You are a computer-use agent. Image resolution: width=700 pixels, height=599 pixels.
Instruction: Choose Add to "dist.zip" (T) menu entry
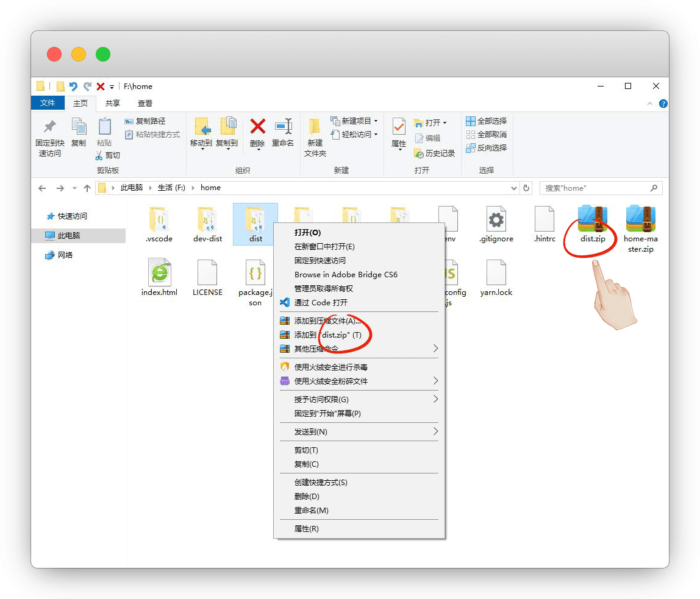pyautogui.click(x=328, y=335)
